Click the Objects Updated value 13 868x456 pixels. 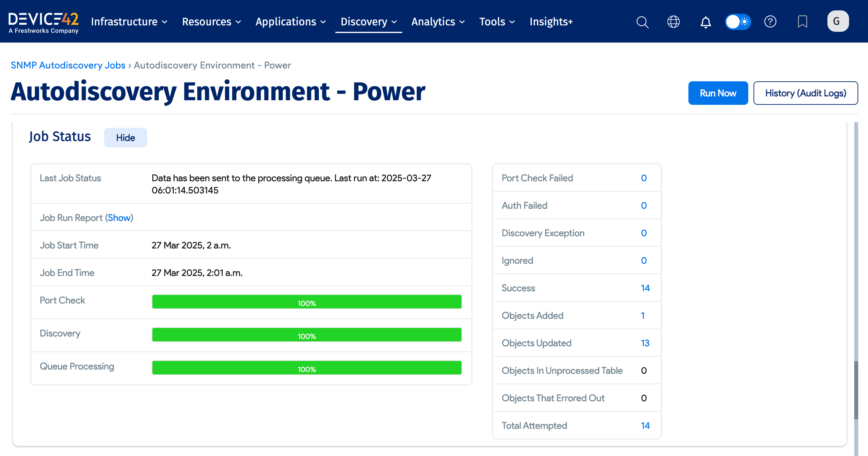646,343
